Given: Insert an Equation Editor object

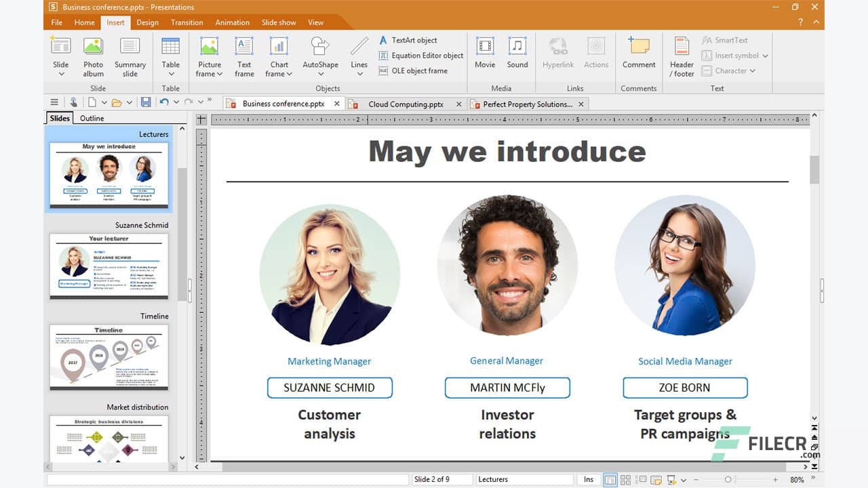Looking at the screenshot, I should coord(420,56).
